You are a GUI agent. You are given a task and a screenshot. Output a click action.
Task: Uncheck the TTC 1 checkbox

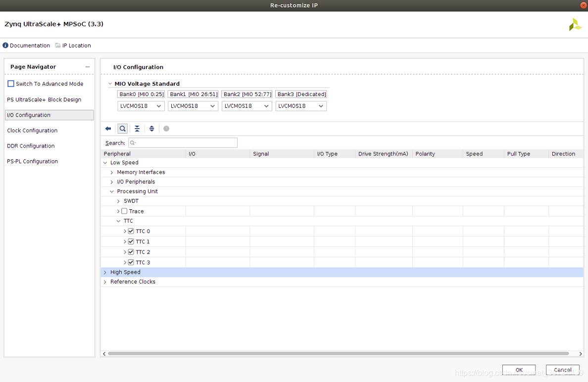[131, 241]
